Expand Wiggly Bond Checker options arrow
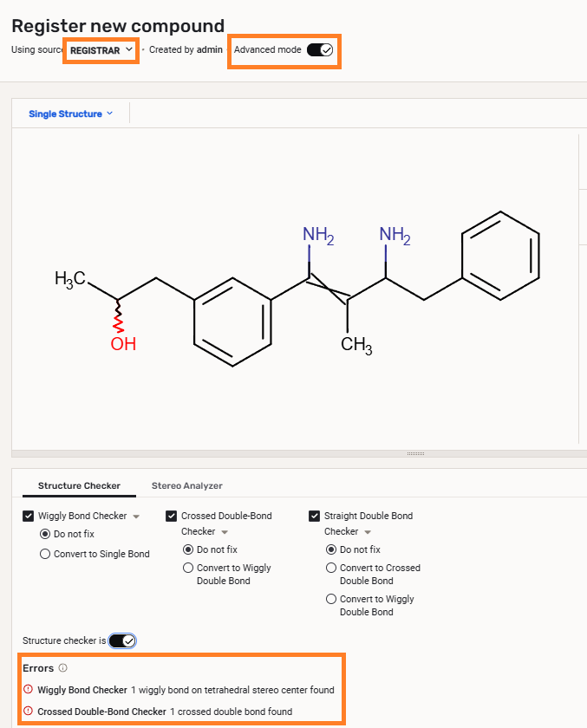Image resolution: width=587 pixels, height=728 pixels. pos(135,517)
